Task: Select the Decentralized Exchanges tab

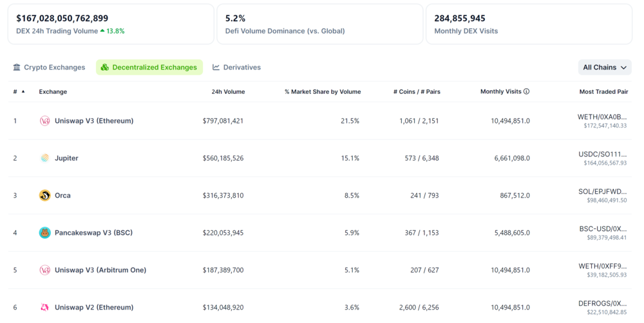Action: pos(149,68)
